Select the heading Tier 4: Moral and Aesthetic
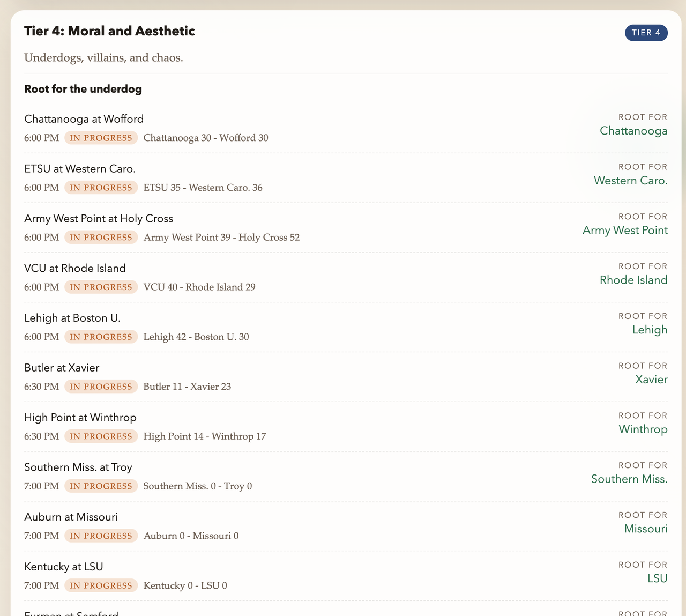Screen dimensions: 686x616 coord(109,31)
